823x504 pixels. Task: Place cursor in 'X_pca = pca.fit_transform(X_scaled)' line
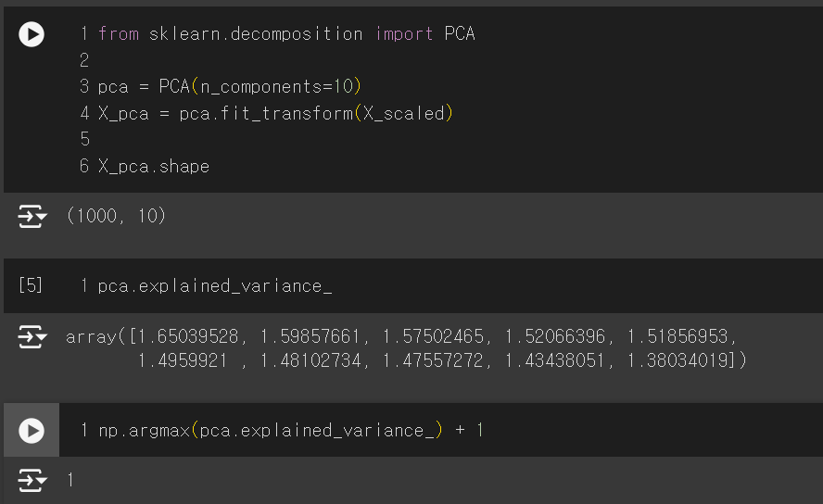point(275,113)
